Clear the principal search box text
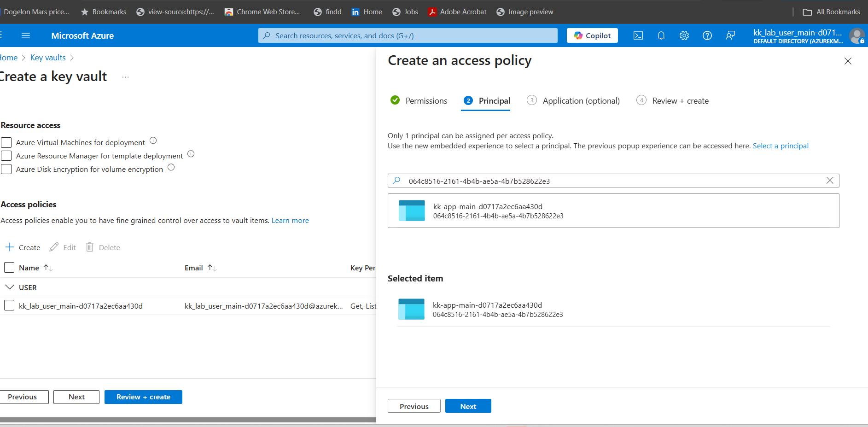Image resolution: width=868 pixels, height=427 pixels. 830,181
